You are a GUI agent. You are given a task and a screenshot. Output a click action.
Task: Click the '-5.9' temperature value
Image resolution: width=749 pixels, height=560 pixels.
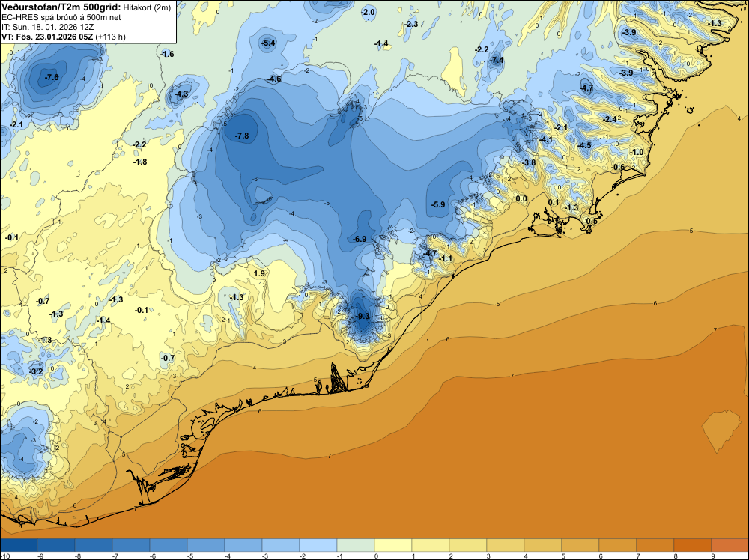(x=438, y=204)
